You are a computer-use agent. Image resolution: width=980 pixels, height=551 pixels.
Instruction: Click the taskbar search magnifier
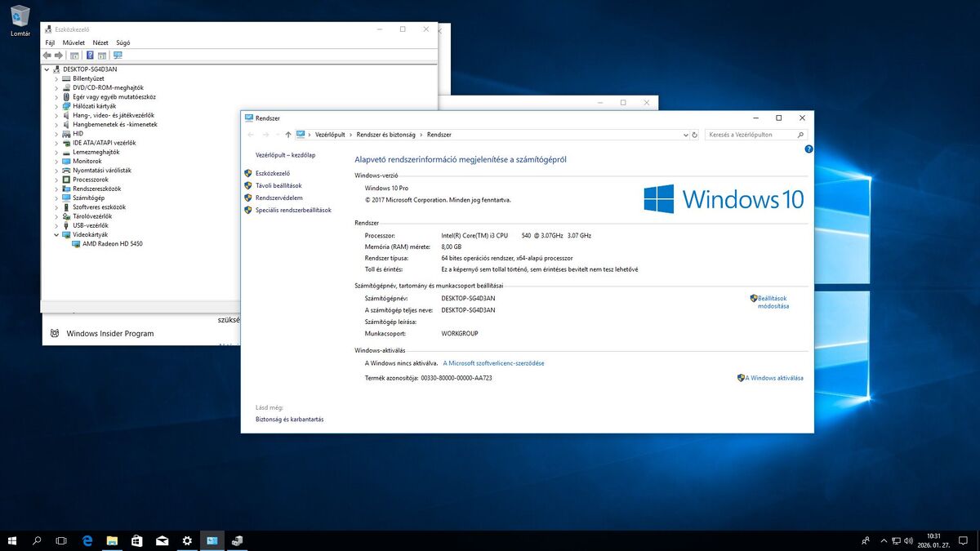coord(37,540)
